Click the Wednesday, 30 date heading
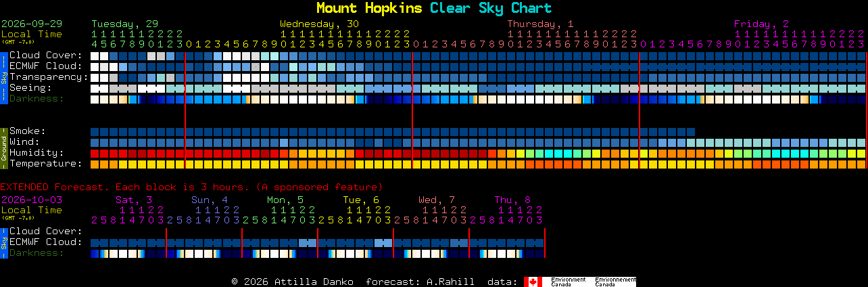The height and width of the screenshot is (287, 868). tap(320, 24)
